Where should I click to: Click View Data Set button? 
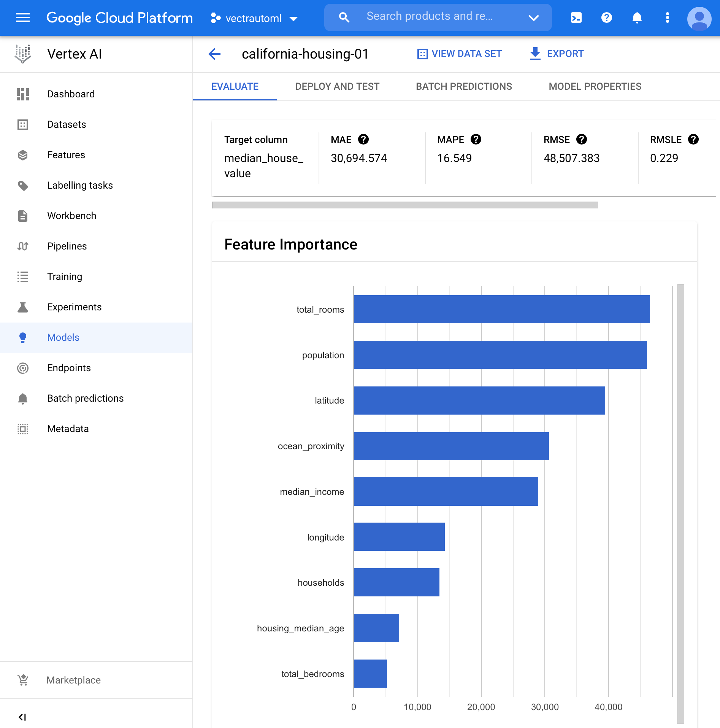click(x=460, y=54)
